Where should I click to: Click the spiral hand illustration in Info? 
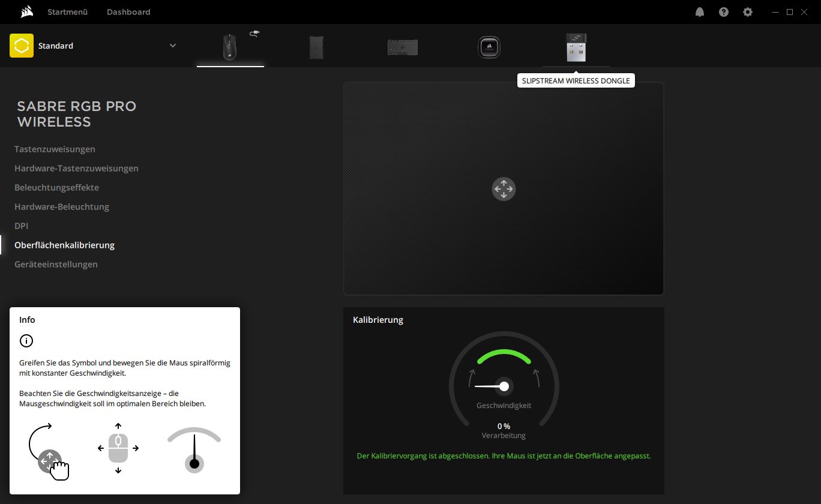click(49, 452)
